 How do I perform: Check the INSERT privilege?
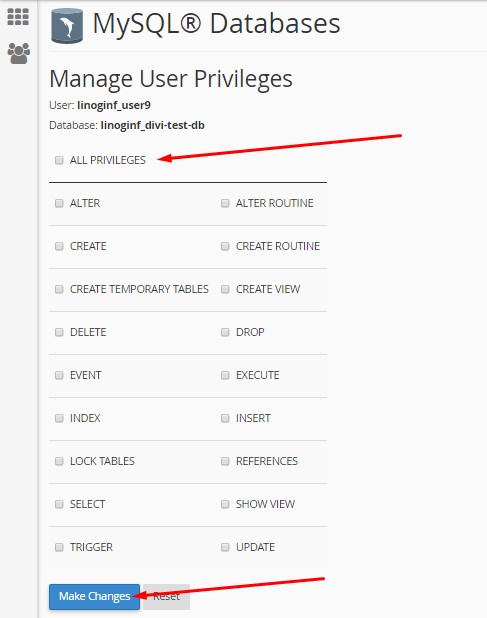pos(225,418)
